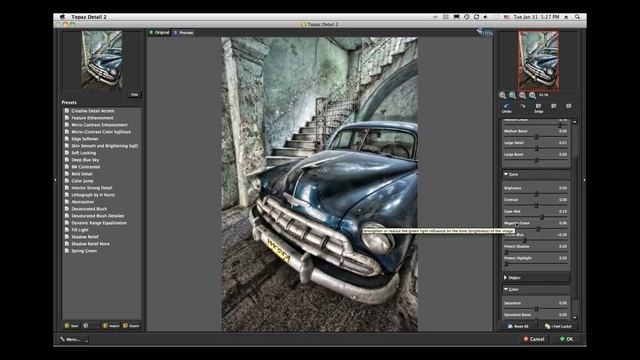Select the Micro Contrast Enhancement preset
This screenshot has height=360, width=640.
point(99,125)
